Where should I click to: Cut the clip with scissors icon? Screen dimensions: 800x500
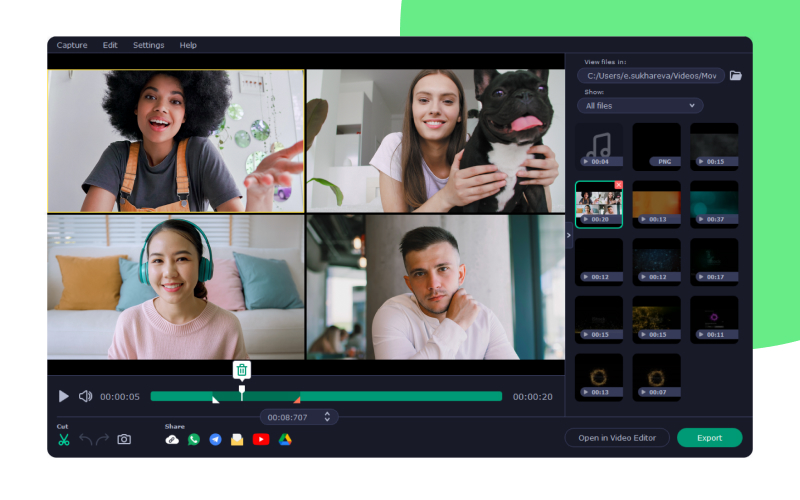coord(64,439)
